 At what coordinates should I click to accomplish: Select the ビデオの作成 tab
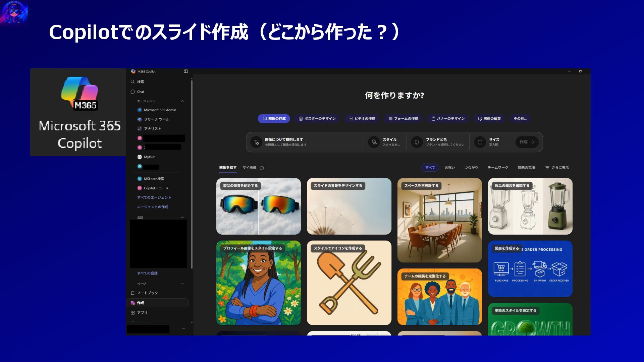[x=362, y=119]
